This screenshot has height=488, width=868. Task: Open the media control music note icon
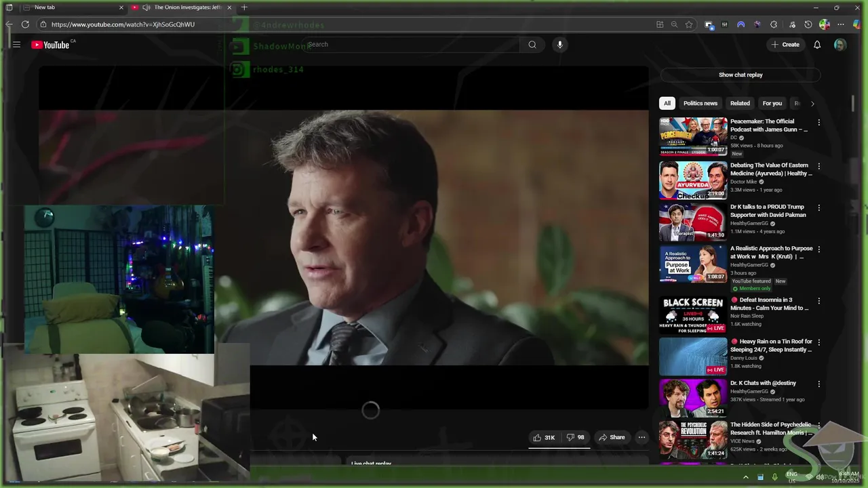pos(792,24)
